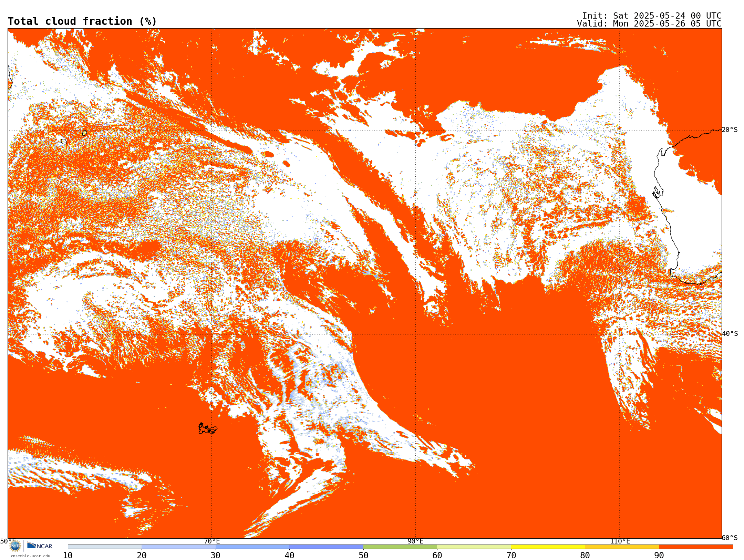Click the colorbar tick label 10

[68, 556]
